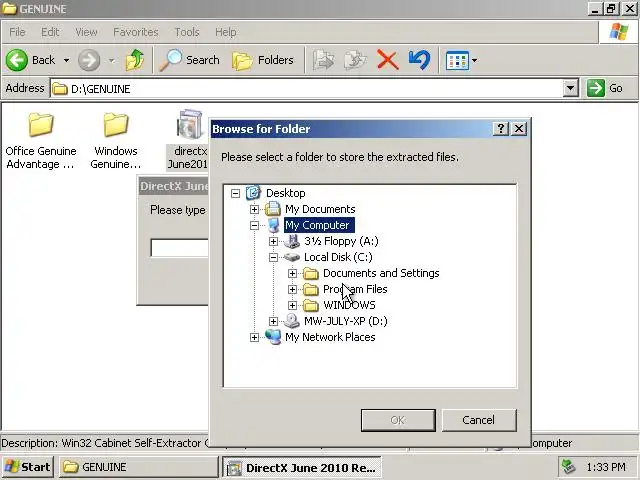This screenshot has height=480, width=640.
Task: Open the Edit menu
Action: pos(50,32)
